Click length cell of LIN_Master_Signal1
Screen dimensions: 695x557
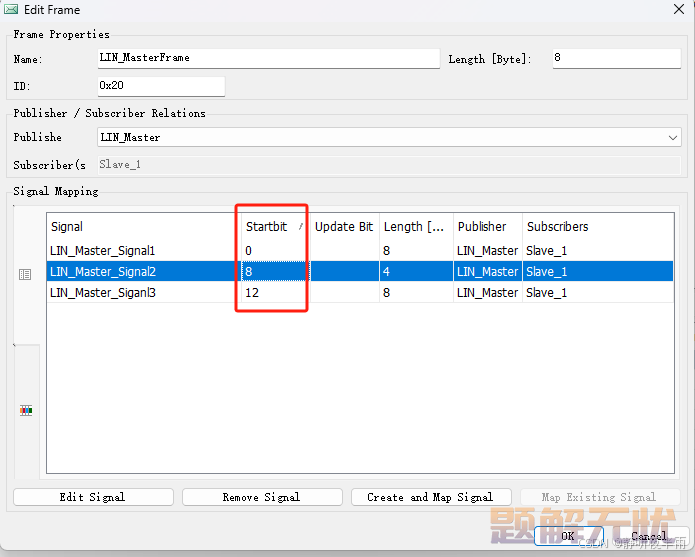(416, 251)
